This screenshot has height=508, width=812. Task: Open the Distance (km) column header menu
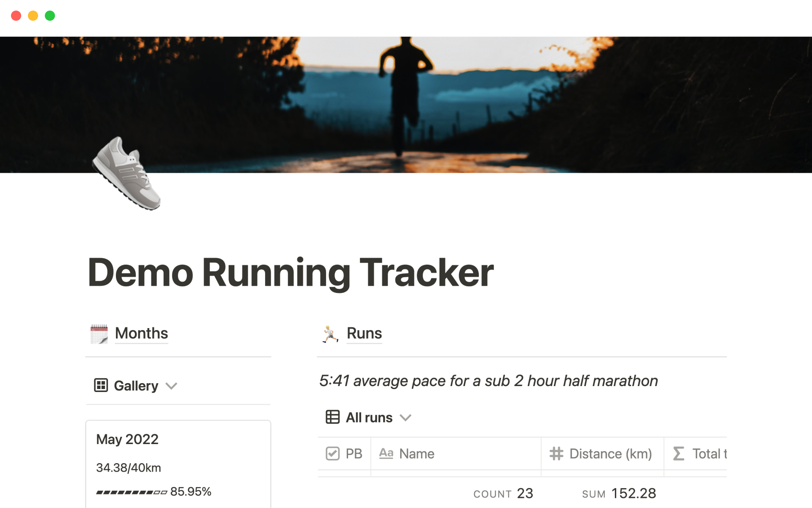610,453
